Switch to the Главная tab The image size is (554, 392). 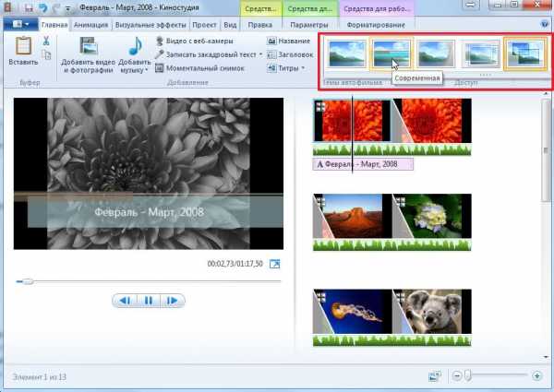pos(54,25)
